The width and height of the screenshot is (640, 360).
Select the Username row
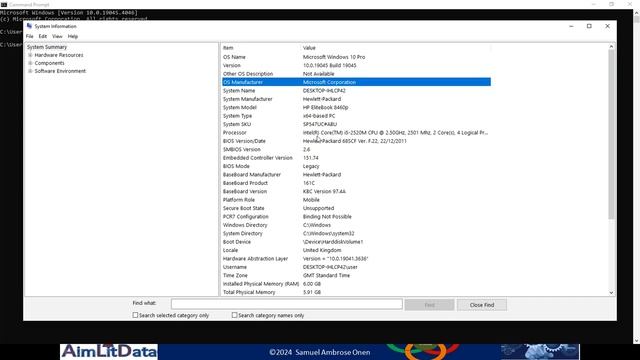tap(356, 267)
